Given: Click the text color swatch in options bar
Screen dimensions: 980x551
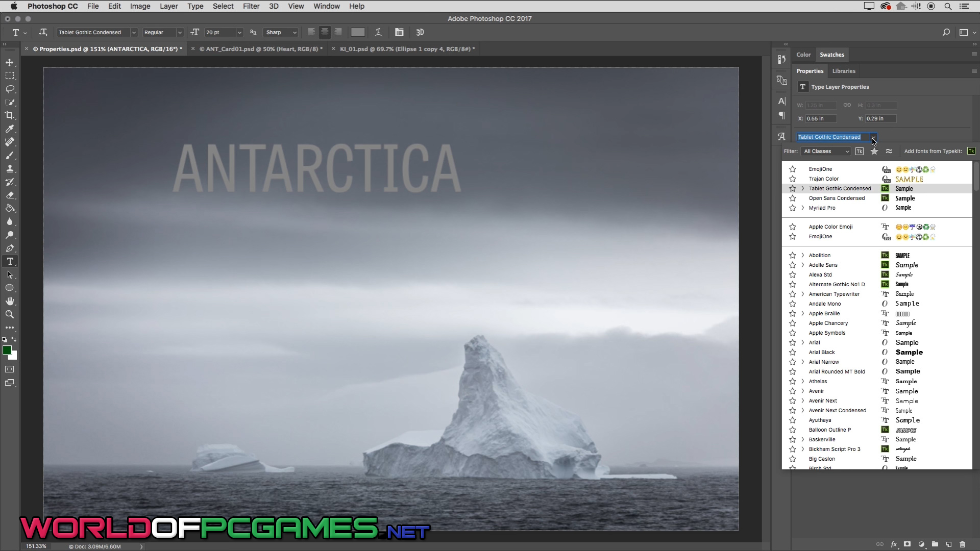Looking at the screenshot, I should (358, 32).
